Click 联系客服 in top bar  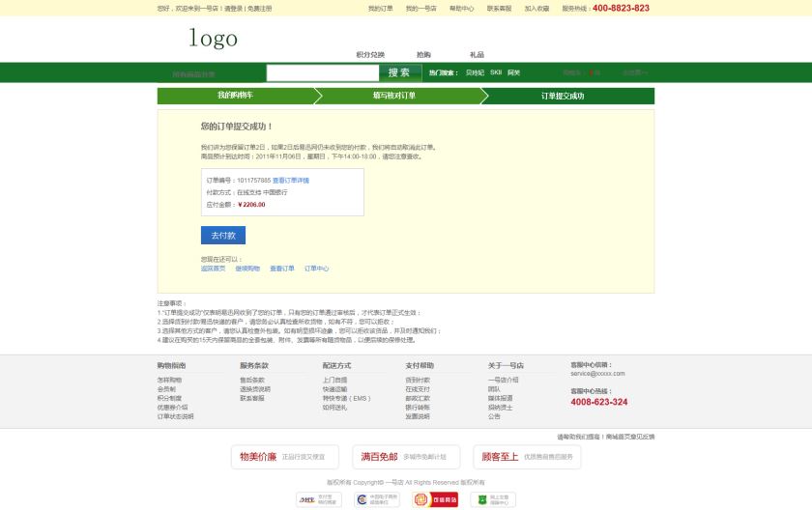tap(499, 9)
